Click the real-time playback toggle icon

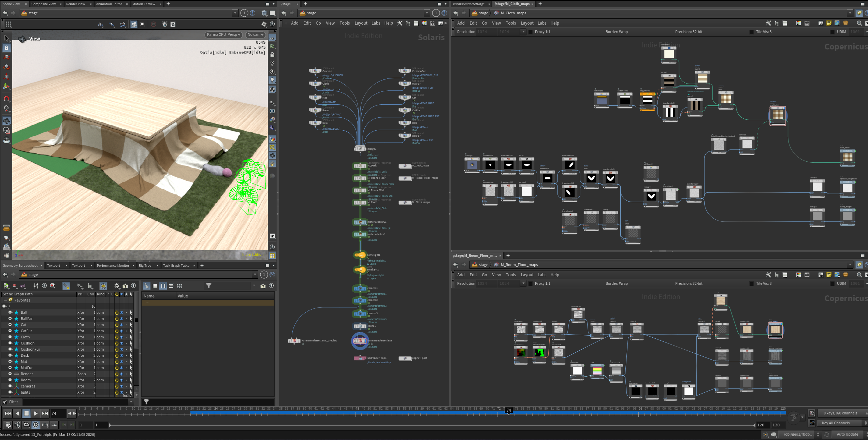point(36,425)
